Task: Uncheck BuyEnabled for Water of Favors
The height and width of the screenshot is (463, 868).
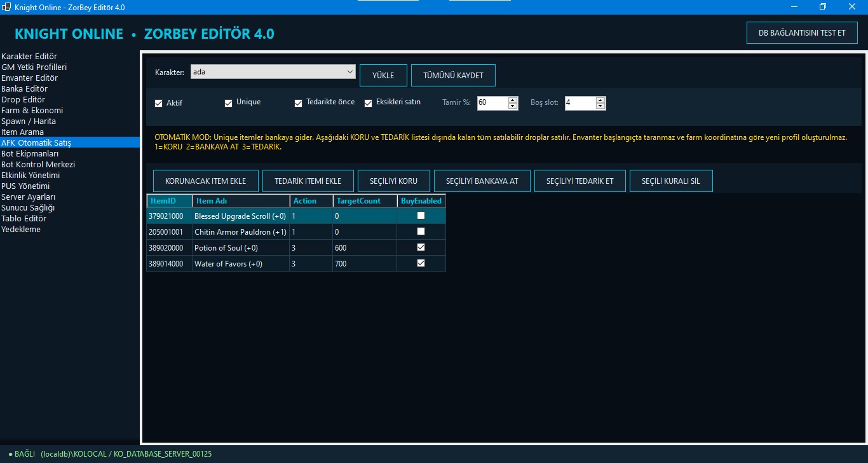Action: [421, 263]
